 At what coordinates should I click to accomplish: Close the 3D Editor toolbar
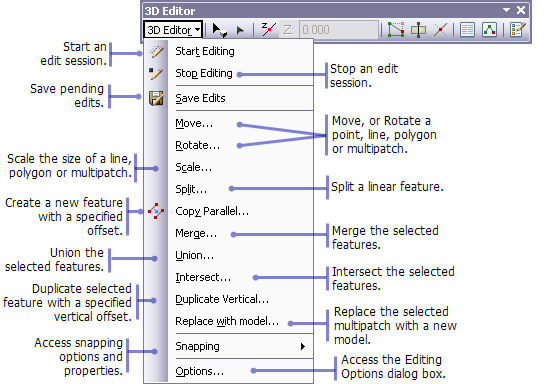(x=521, y=10)
